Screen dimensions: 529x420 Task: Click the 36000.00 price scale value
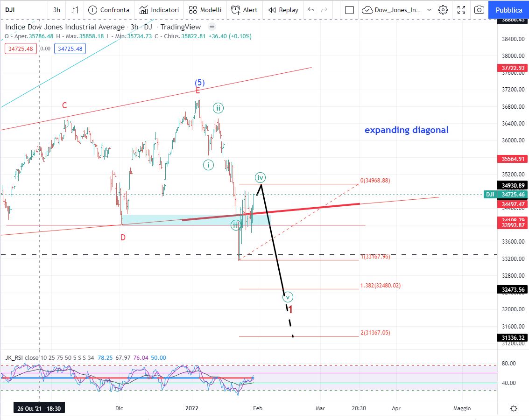click(513, 140)
